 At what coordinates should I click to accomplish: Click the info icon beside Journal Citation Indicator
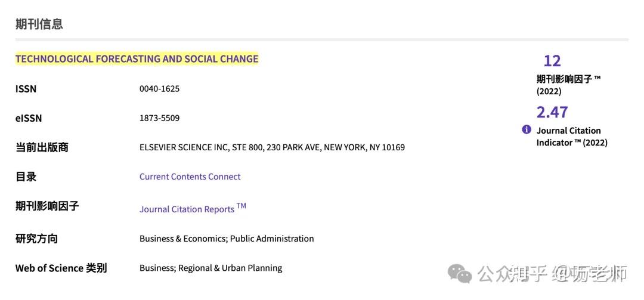tap(527, 129)
